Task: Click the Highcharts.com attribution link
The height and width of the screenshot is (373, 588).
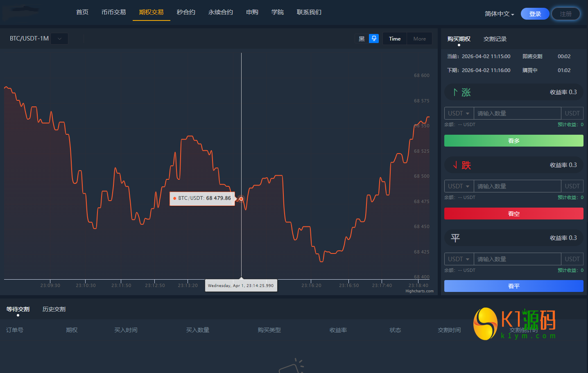Action: click(419, 291)
